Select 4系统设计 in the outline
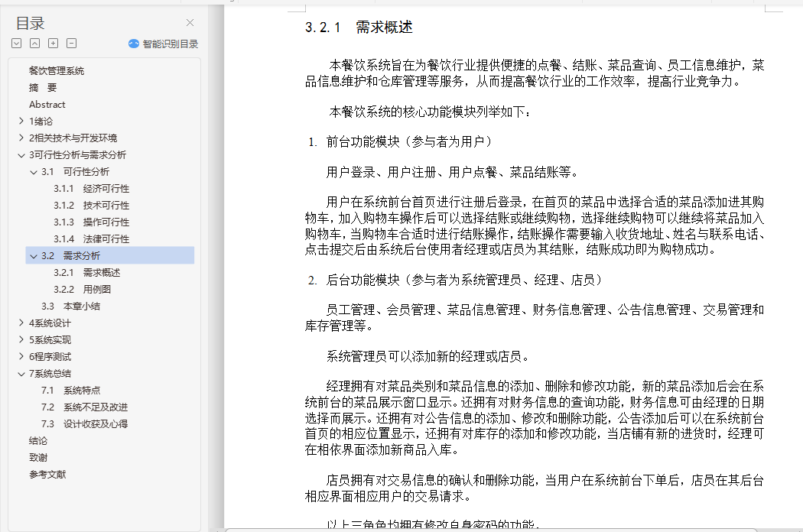Viewport: 803px width, 532px height. coord(50,323)
